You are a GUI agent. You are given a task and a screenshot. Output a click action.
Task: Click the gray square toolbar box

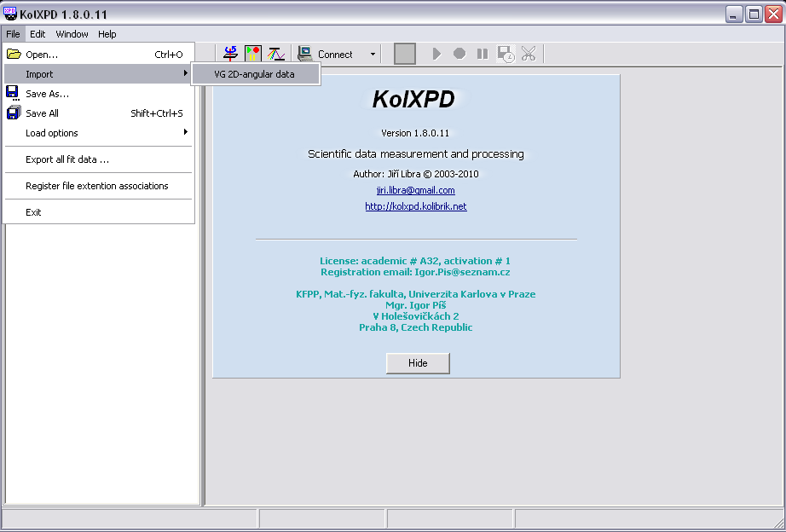(405, 54)
